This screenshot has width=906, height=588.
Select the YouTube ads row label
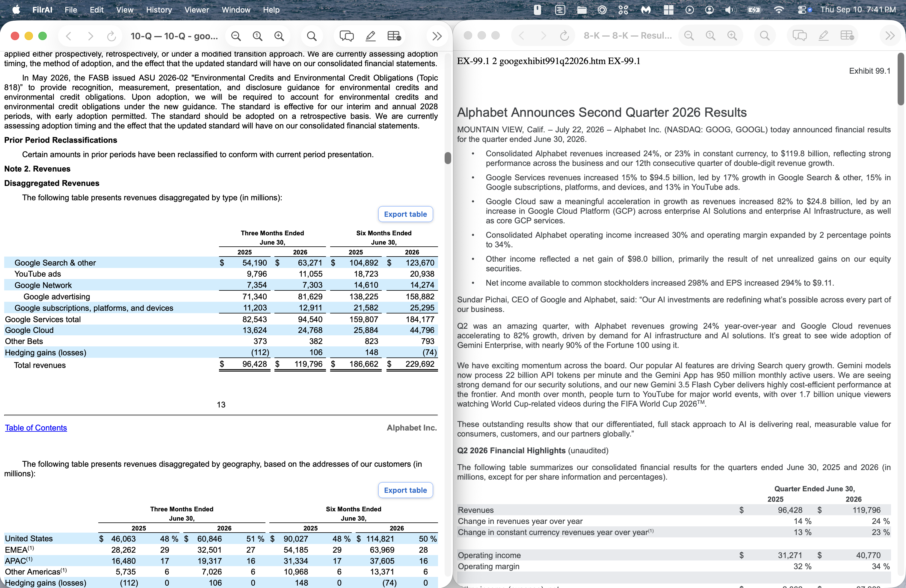tap(38, 274)
